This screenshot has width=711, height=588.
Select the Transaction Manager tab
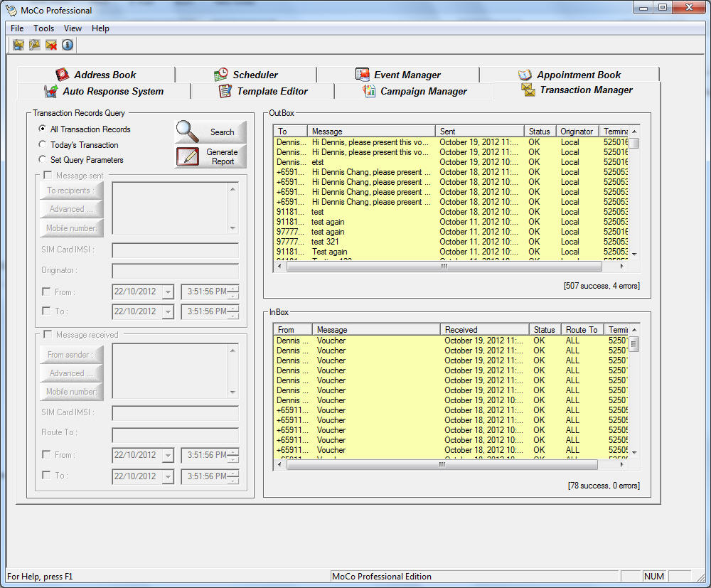pos(577,90)
